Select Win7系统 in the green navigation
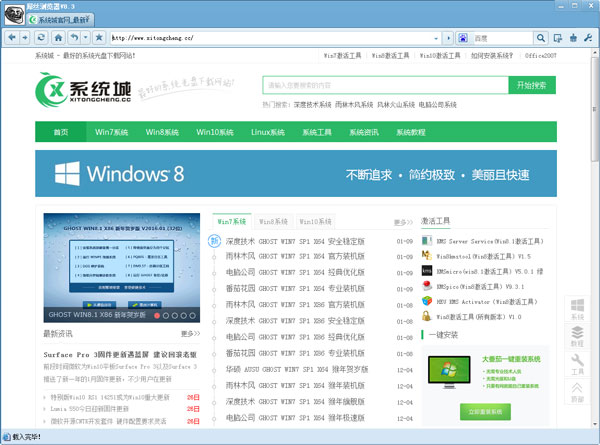Viewport: 600px width, 445px height. point(111,132)
